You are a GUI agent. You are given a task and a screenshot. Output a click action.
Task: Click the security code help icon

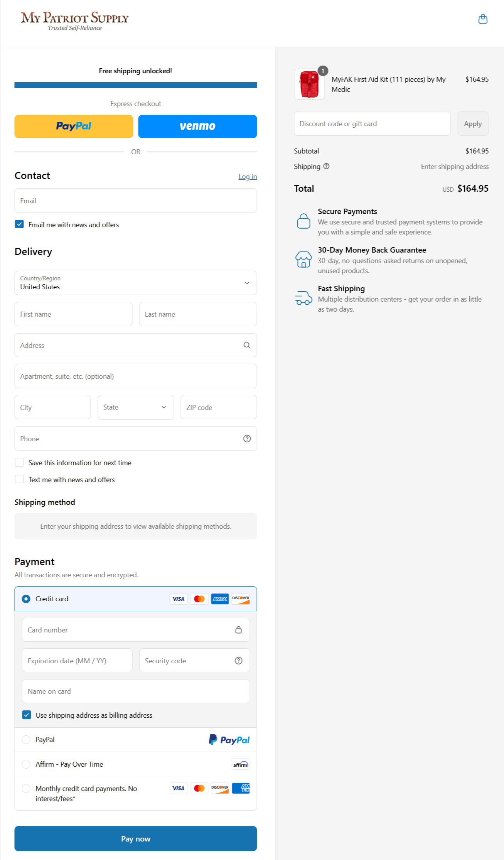[x=238, y=661]
